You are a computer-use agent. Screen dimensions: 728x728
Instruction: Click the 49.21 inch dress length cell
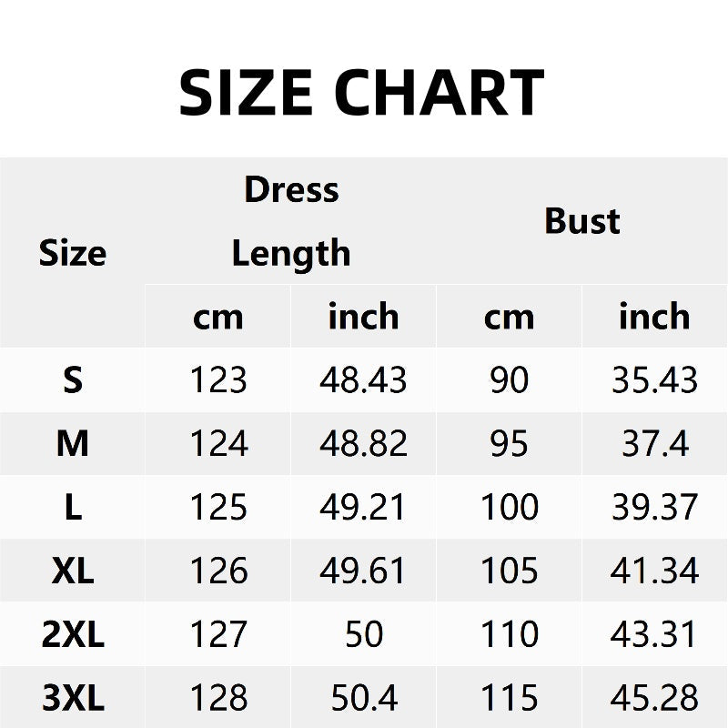[x=363, y=507]
